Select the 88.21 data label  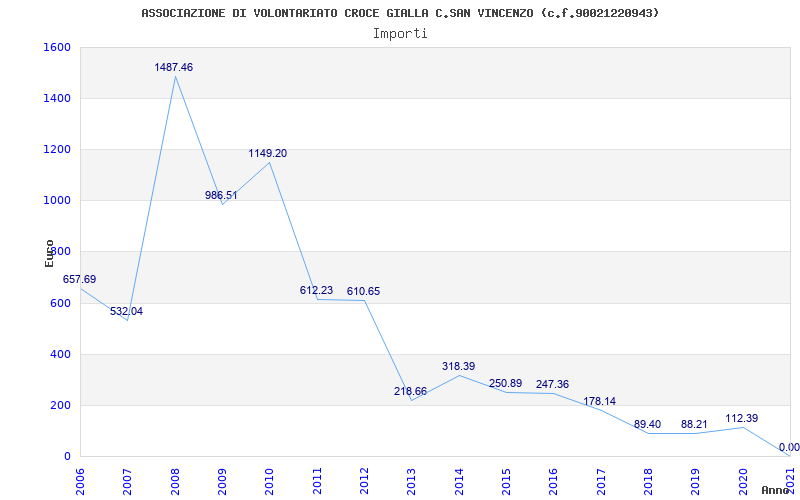(694, 424)
